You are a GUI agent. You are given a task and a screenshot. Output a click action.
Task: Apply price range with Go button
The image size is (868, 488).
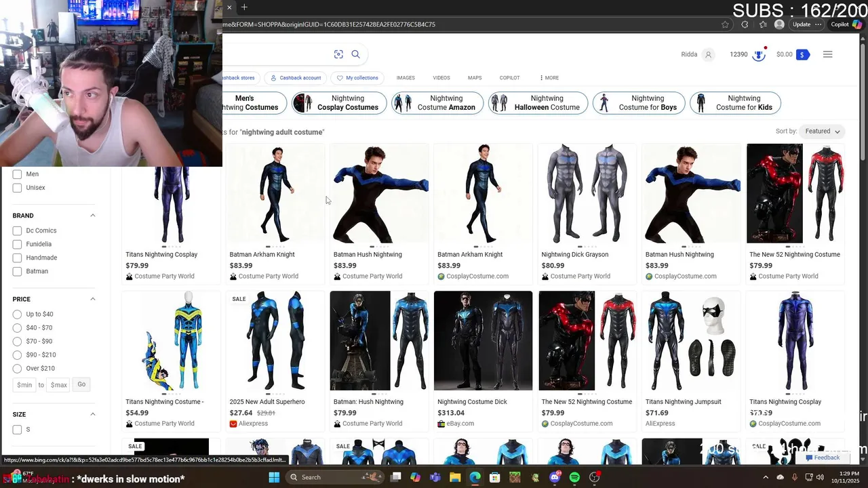pos(81,385)
